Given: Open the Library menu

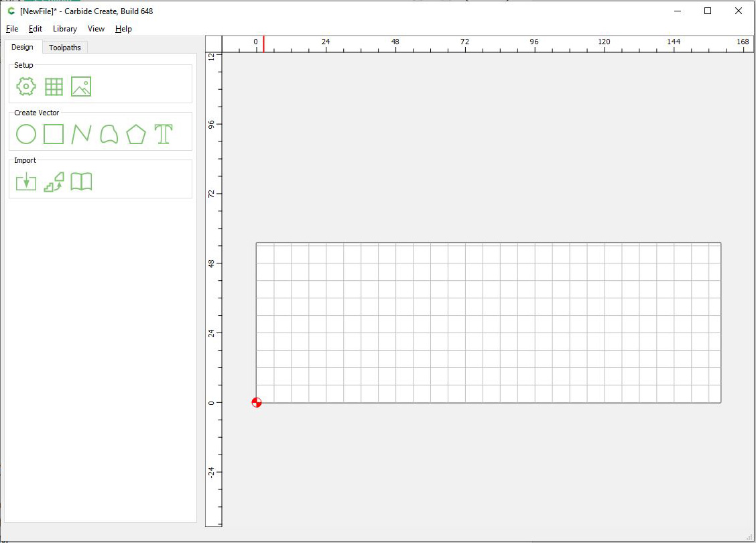Looking at the screenshot, I should (65, 29).
